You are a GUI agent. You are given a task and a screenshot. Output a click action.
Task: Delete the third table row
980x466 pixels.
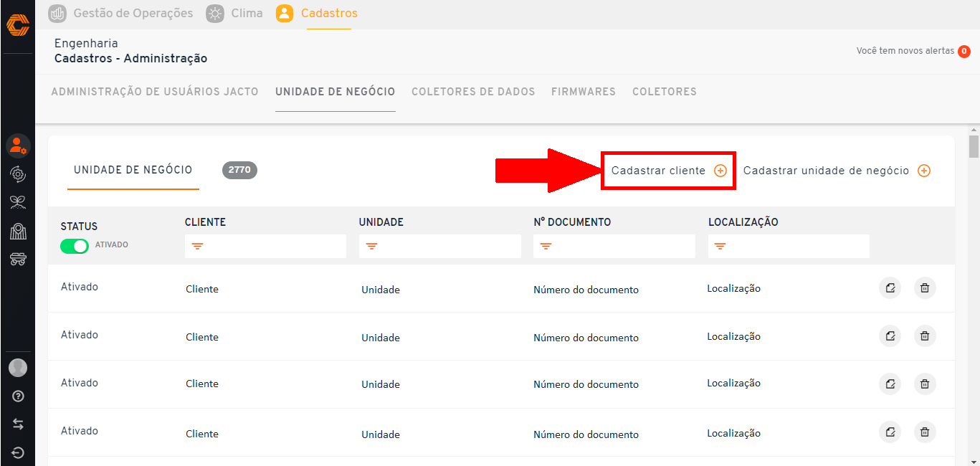coord(925,384)
